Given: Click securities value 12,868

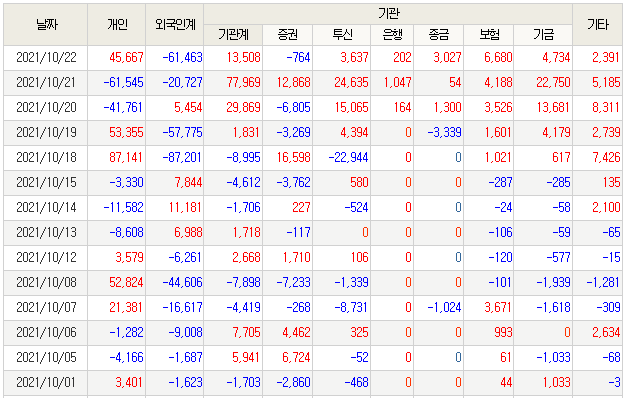Looking at the screenshot, I should point(293,83).
